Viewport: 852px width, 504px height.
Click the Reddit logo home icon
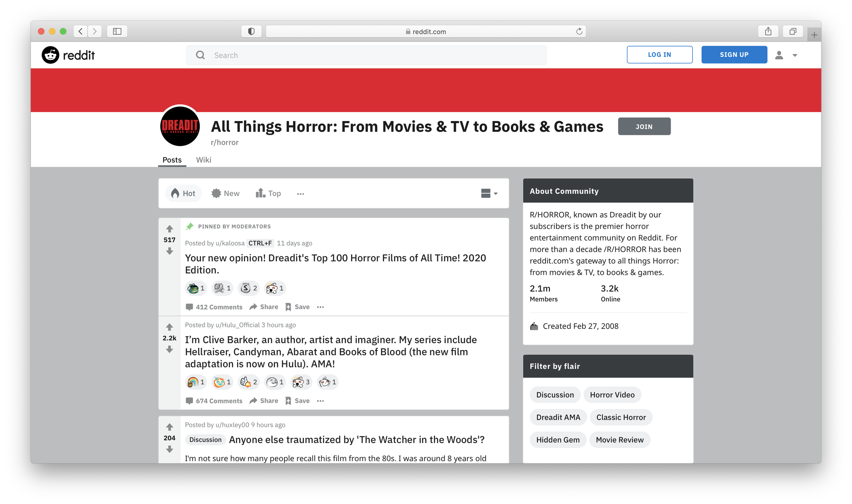pos(50,55)
